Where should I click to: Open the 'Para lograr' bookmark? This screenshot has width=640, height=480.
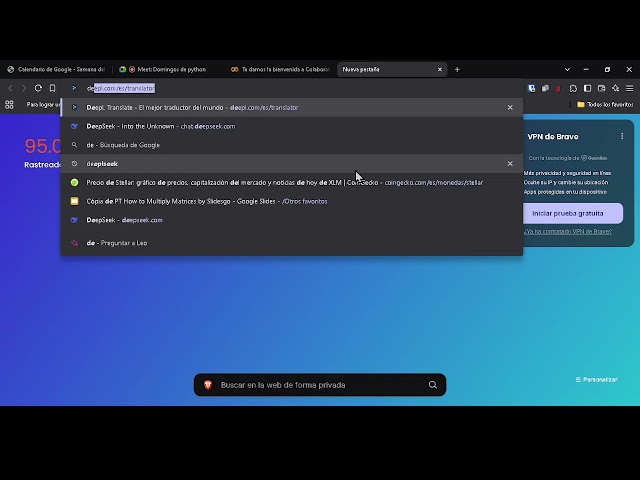(43, 105)
